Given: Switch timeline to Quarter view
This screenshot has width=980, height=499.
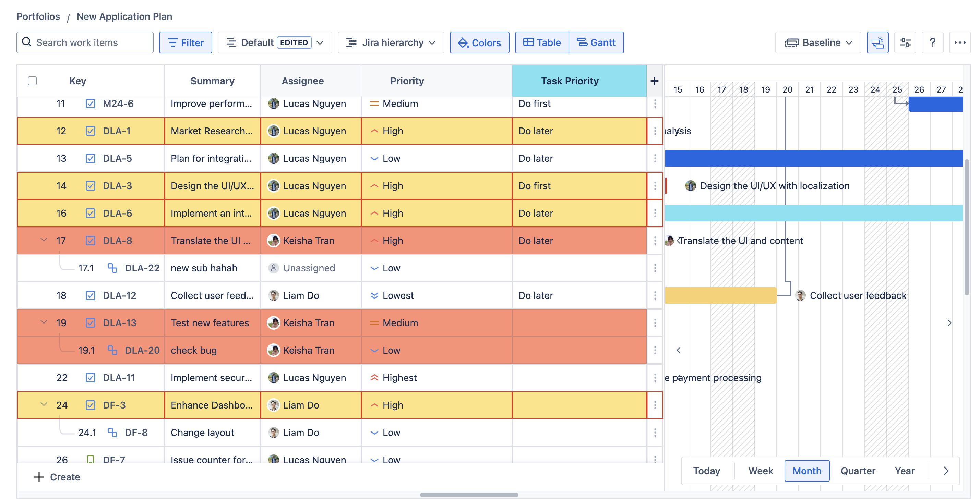Looking at the screenshot, I should 858,471.
